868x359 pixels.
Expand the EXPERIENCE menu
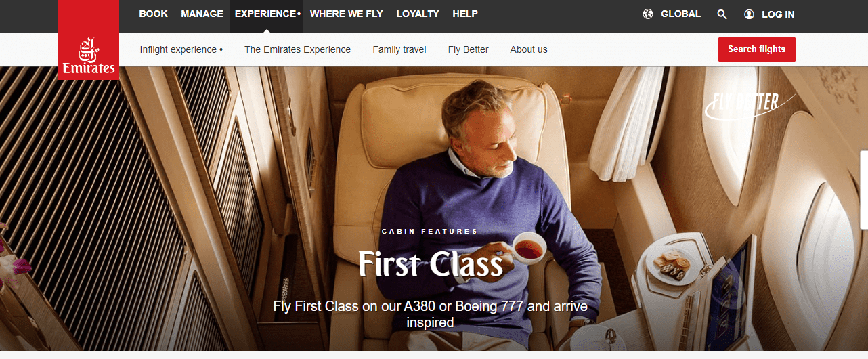(x=267, y=14)
